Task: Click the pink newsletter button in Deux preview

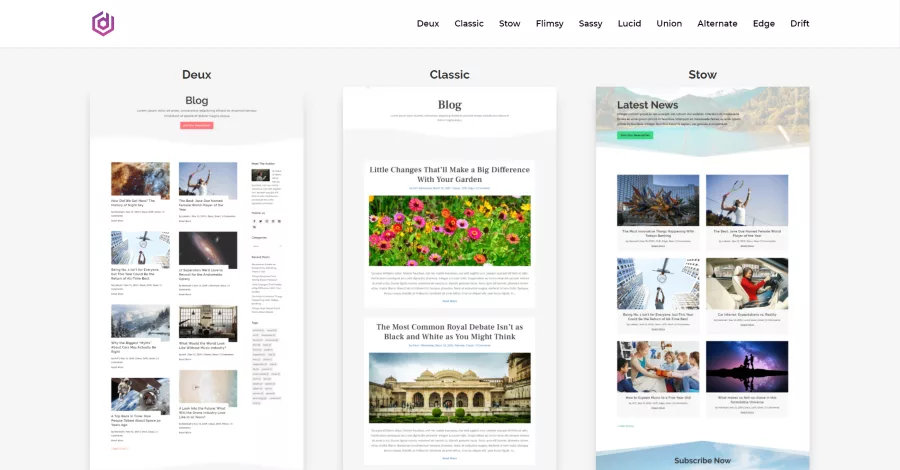Action: tap(196, 125)
